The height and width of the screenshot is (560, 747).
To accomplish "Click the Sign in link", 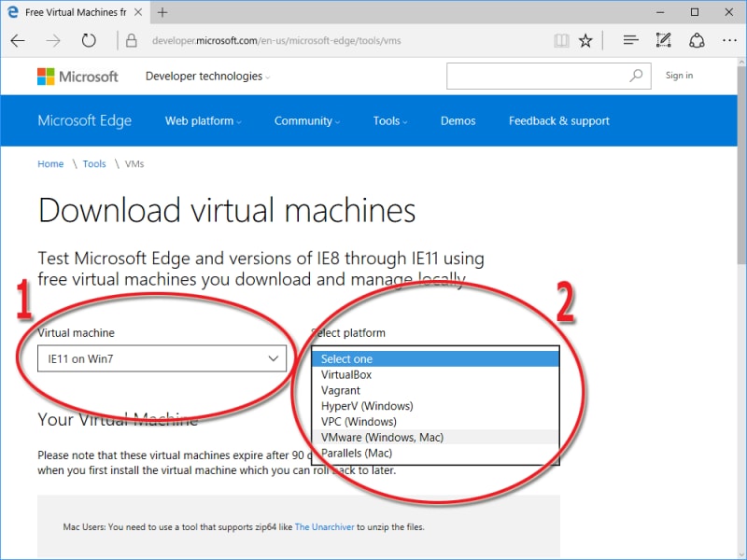I will click(x=679, y=76).
